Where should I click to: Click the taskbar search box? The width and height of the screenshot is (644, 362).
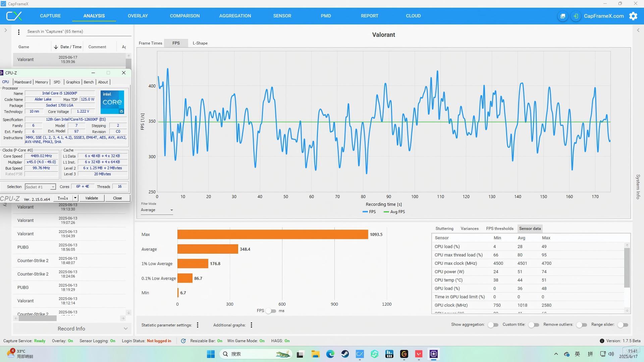pyautogui.click(x=256, y=354)
